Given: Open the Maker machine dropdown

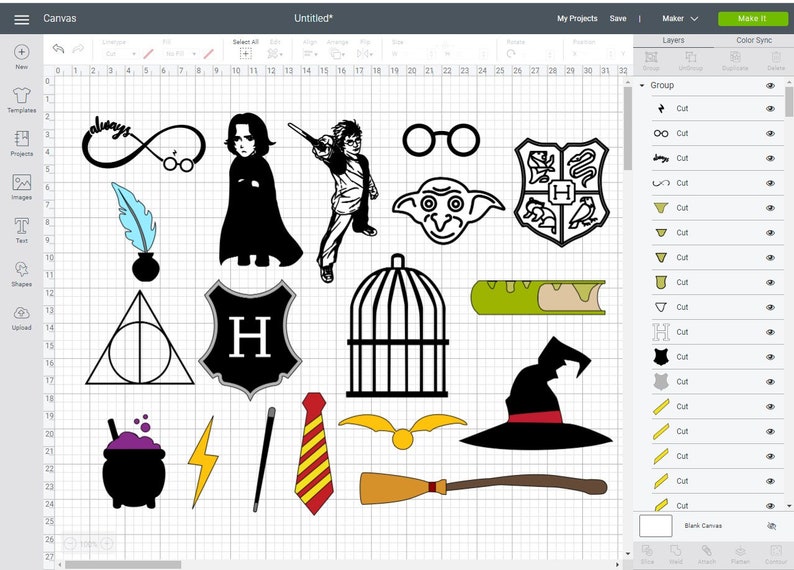Looking at the screenshot, I should tap(680, 18).
